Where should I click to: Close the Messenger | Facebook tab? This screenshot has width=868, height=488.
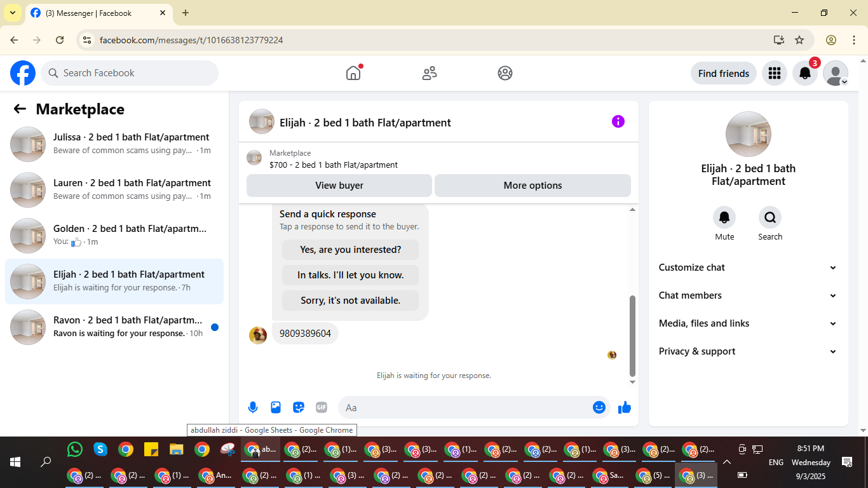[x=163, y=13]
